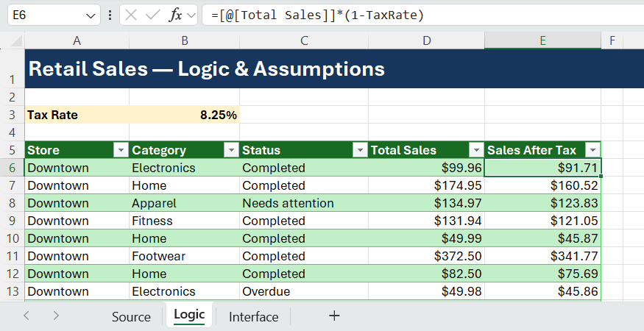
Task: Click the formula bar options dots handle
Action: (110, 15)
